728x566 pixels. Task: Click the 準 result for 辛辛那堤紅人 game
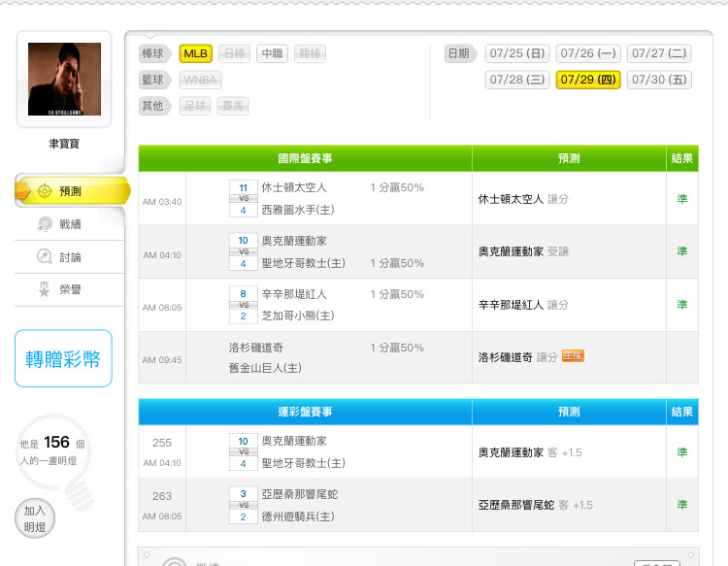click(x=682, y=305)
